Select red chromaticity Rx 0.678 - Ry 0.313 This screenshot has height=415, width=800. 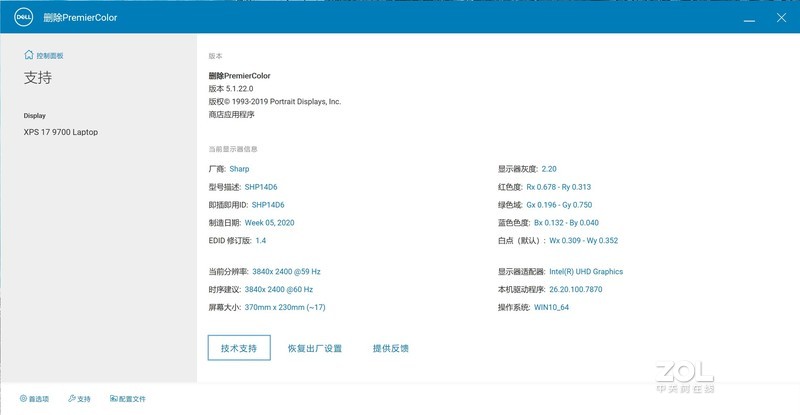coord(559,187)
